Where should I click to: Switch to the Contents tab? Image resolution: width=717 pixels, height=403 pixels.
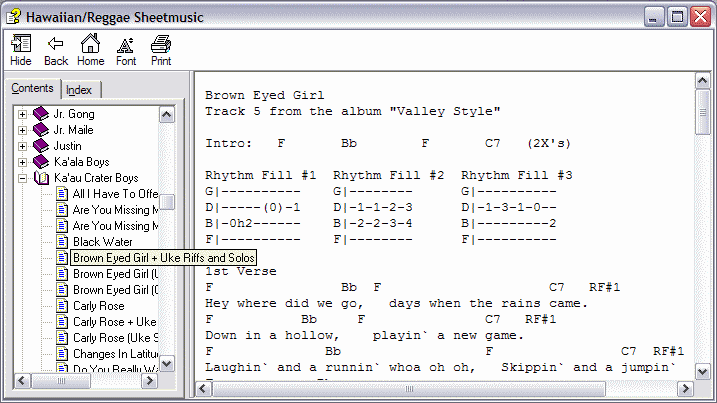[x=32, y=88]
